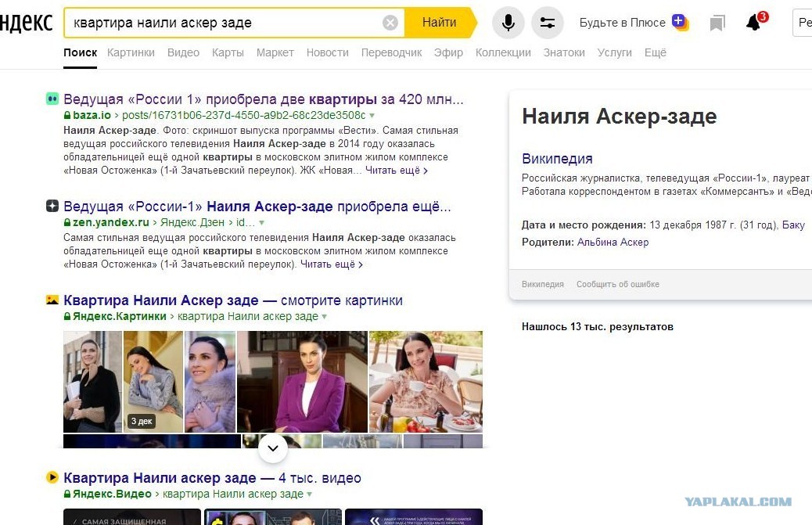
Task: Click Википедия footer source link
Action: pyautogui.click(x=543, y=284)
